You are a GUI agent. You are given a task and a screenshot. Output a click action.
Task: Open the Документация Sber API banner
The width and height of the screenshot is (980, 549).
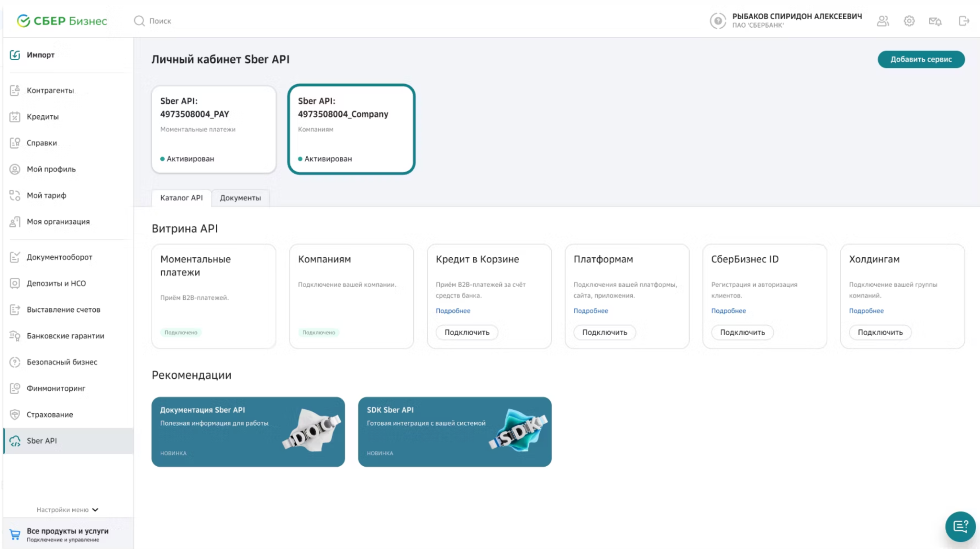[x=248, y=432]
